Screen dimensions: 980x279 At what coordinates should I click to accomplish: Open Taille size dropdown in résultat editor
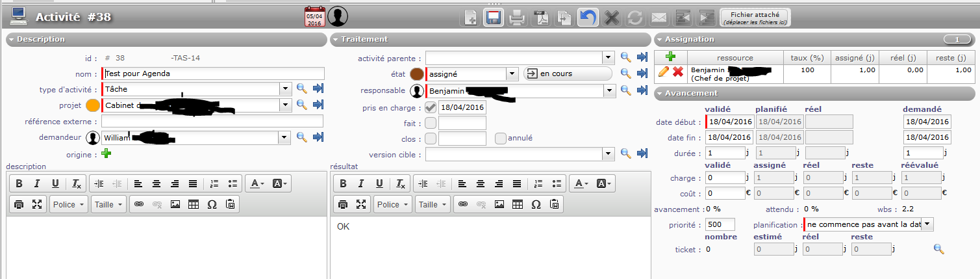tap(432, 204)
